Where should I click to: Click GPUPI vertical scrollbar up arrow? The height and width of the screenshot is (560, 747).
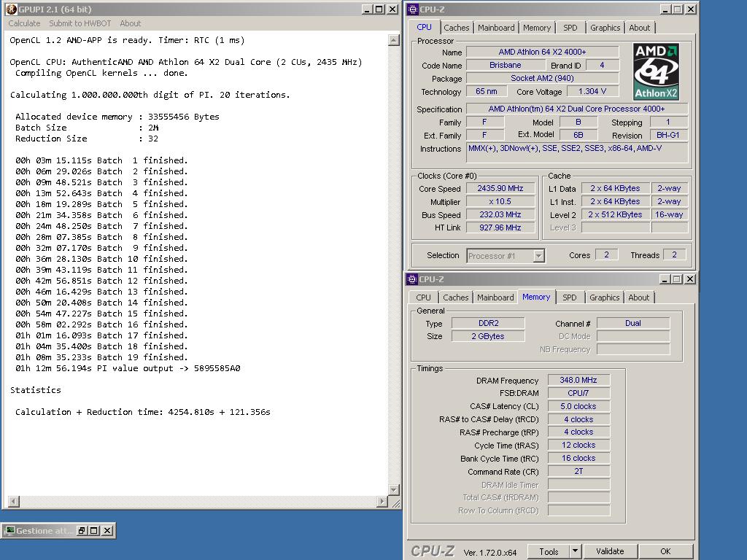tap(393, 40)
